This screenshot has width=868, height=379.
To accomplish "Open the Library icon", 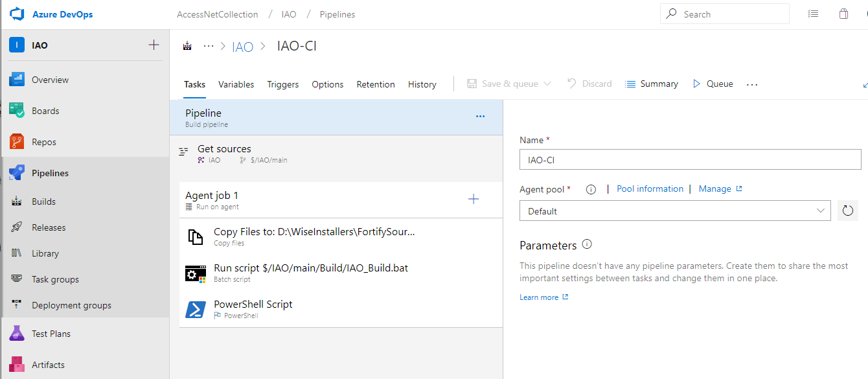I will click(17, 253).
